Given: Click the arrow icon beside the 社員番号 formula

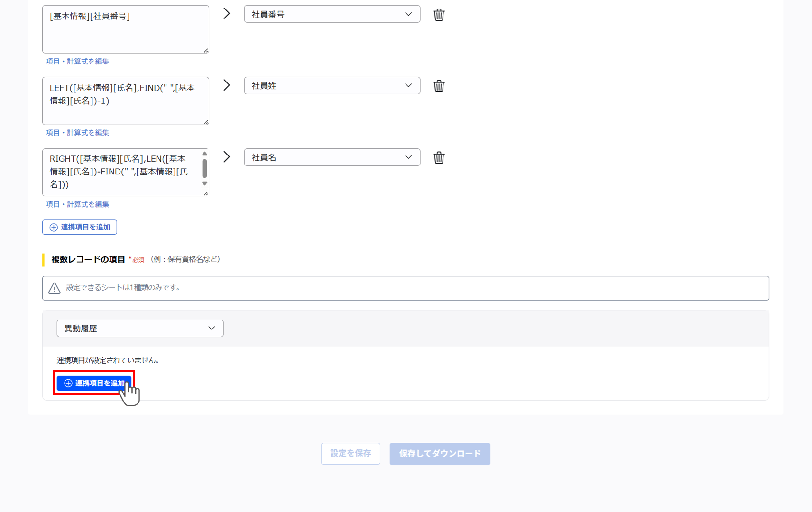Looking at the screenshot, I should click(226, 13).
